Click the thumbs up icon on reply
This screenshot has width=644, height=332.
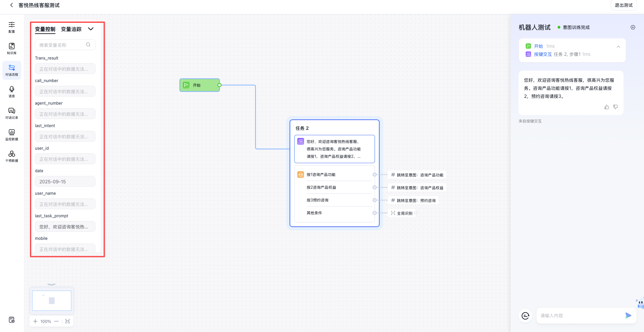(x=607, y=107)
